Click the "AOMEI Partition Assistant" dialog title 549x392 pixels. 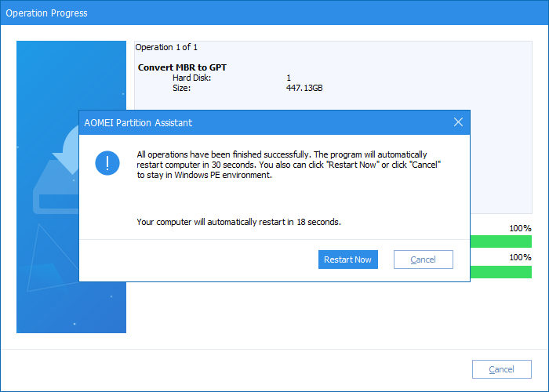pyautogui.click(x=138, y=123)
